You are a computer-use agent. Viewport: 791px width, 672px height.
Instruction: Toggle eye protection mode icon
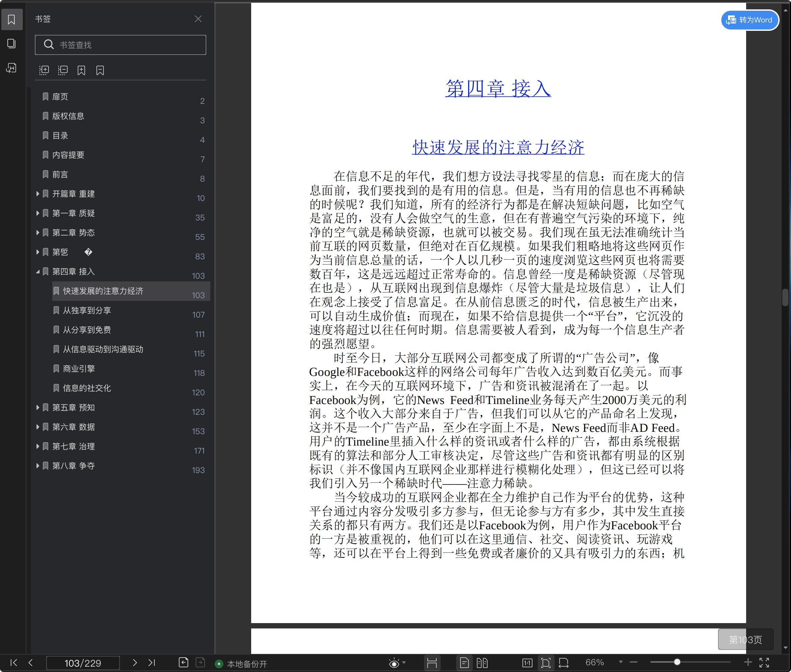pos(394,663)
